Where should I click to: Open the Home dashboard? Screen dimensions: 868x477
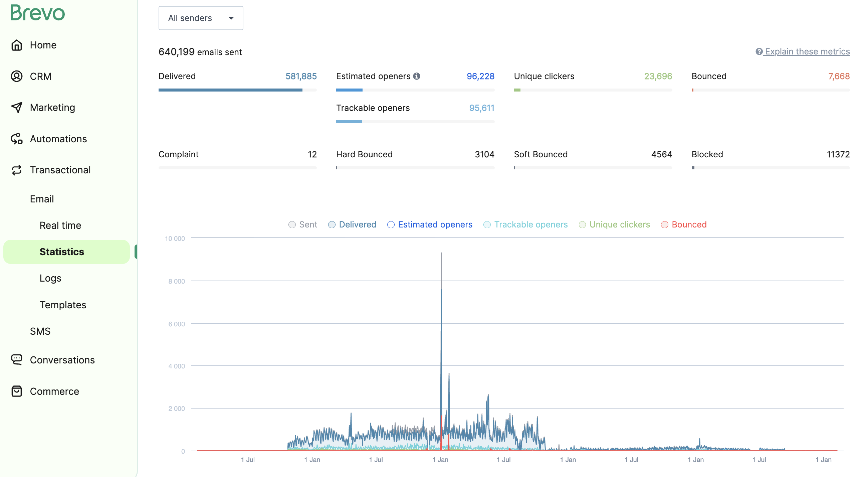pyautogui.click(x=17, y=45)
